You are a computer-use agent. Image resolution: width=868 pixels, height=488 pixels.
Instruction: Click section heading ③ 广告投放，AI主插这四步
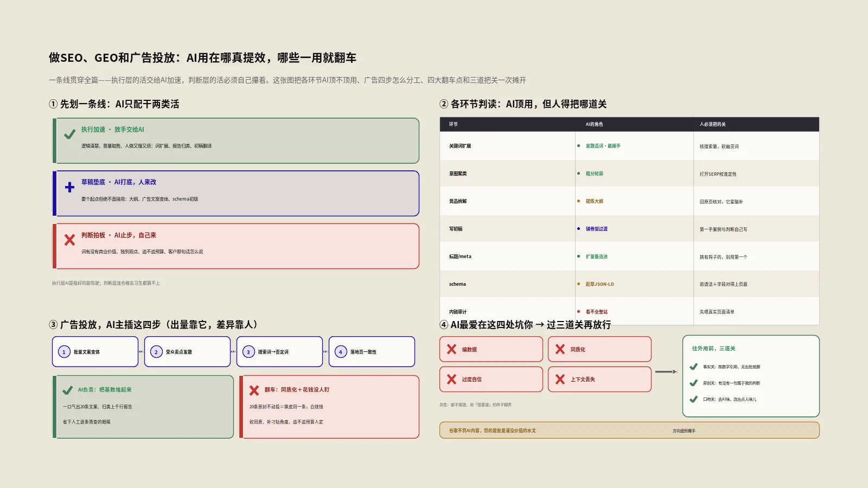155,325
